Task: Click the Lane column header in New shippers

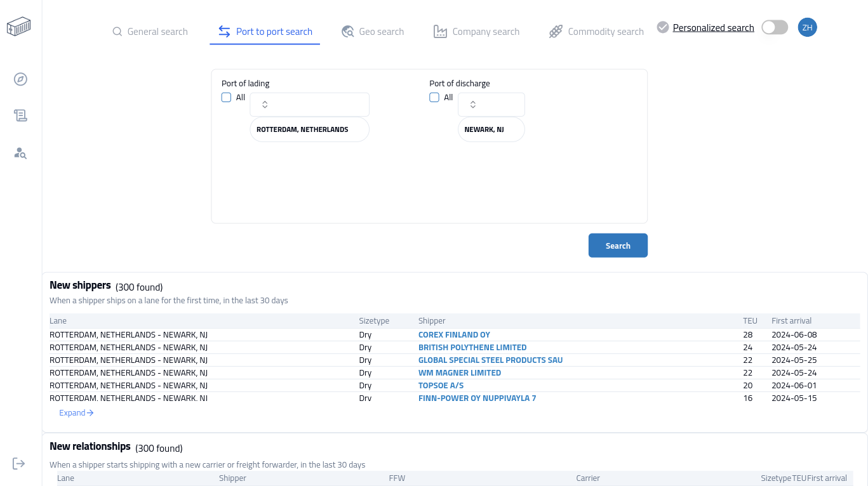Action: point(58,321)
